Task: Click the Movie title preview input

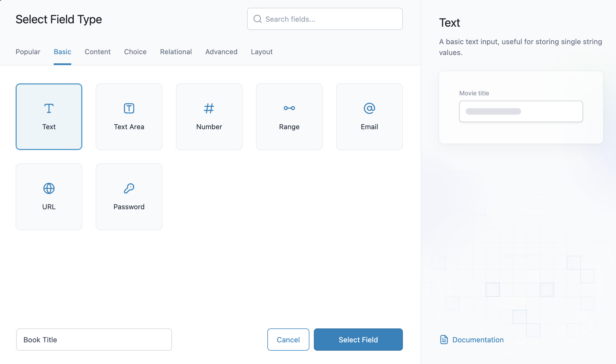Action: pos(521,111)
